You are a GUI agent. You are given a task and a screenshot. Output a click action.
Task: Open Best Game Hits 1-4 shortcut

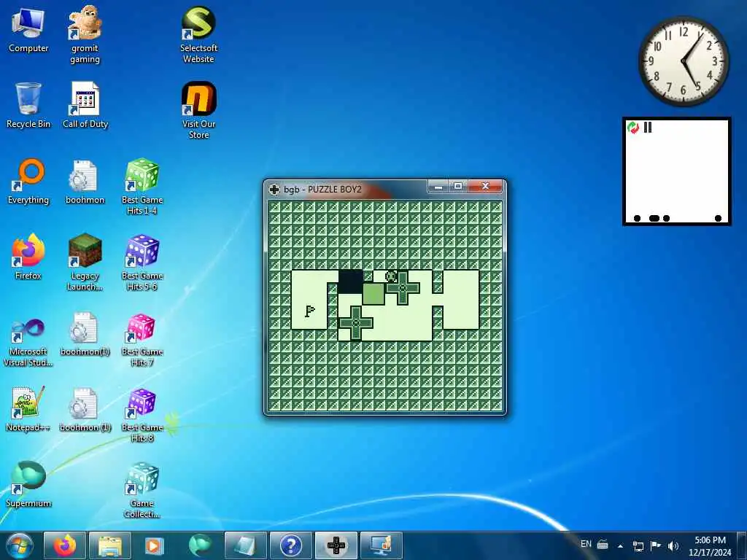click(142, 186)
